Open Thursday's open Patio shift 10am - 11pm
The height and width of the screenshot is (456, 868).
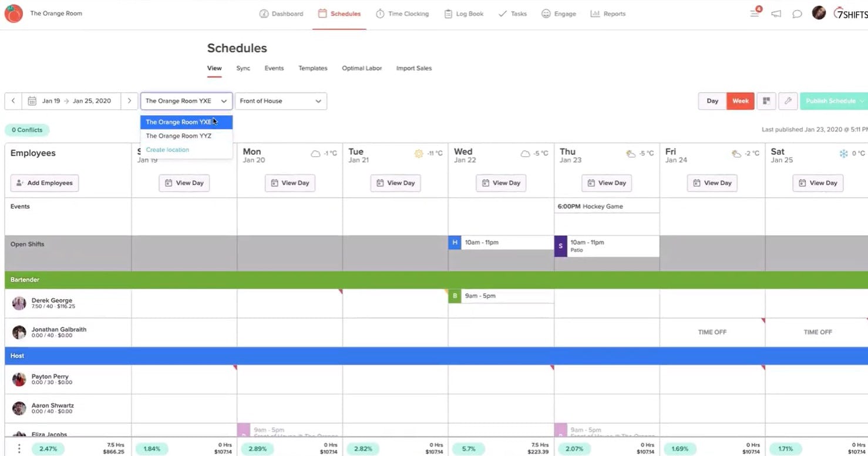607,246
